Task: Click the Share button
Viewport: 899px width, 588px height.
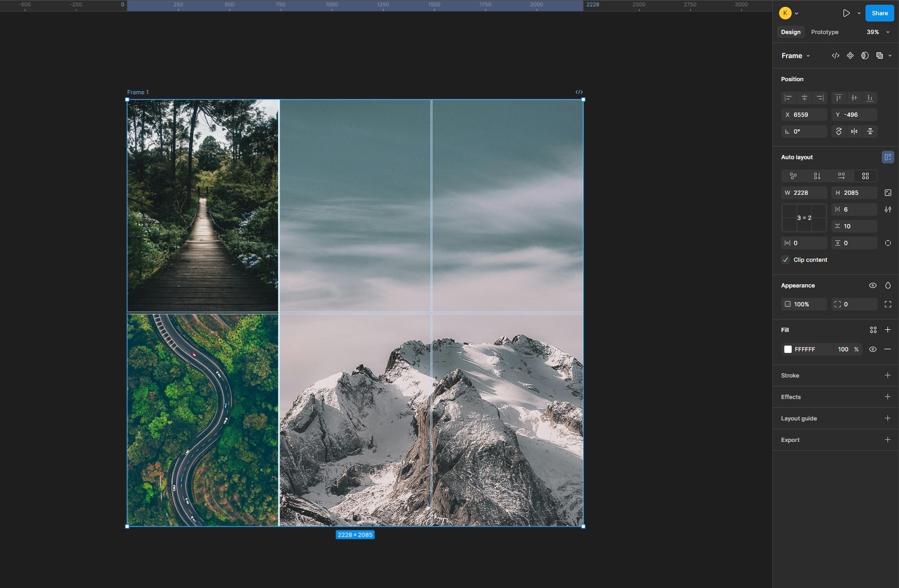Action: pos(880,13)
